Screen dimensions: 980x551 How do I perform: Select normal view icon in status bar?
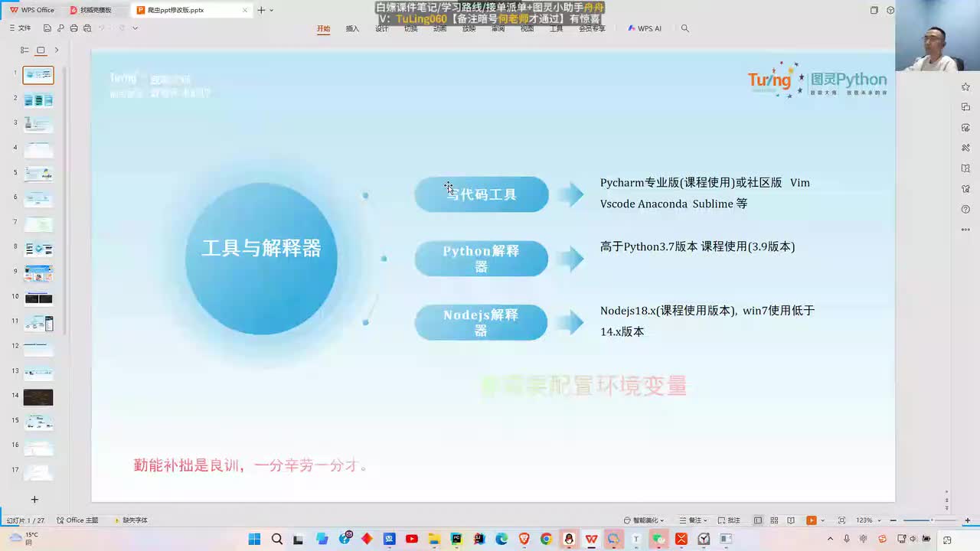(x=758, y=520)
